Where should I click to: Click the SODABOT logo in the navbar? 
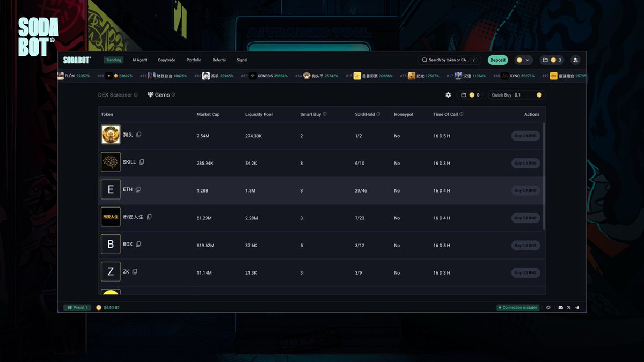[x=77, y=60]
